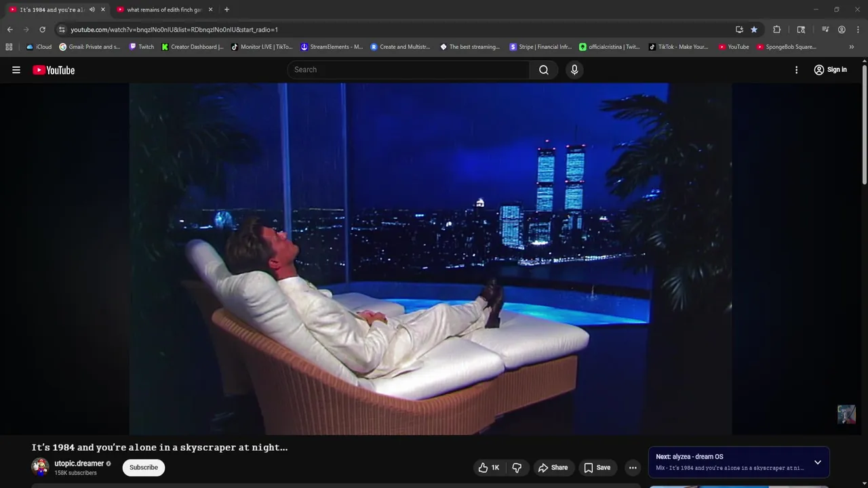Click the 158K subscribers text
This screenshot has width=868, height=488.
pos(75,473)
